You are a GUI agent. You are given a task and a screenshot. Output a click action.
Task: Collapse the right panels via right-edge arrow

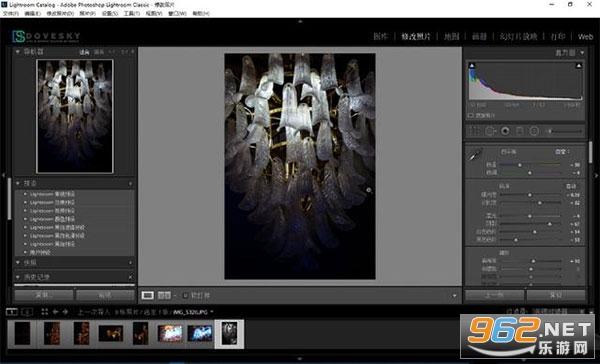(x=596, y=176)
